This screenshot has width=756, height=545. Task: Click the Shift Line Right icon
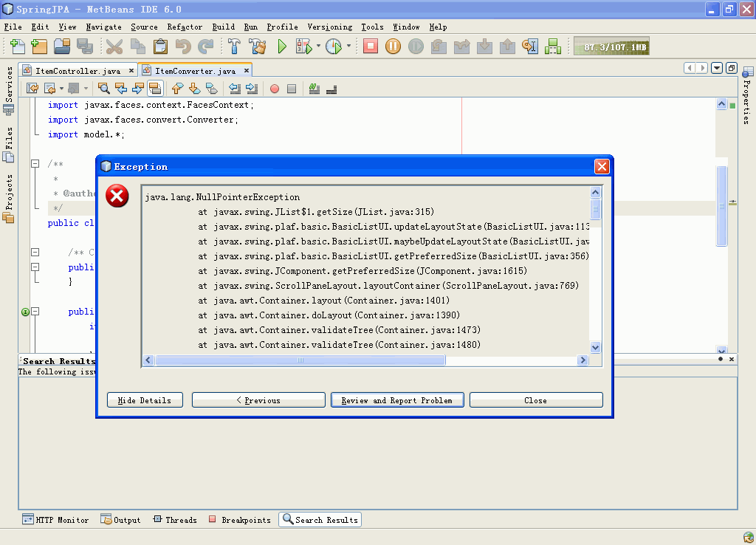click(251, 89)
